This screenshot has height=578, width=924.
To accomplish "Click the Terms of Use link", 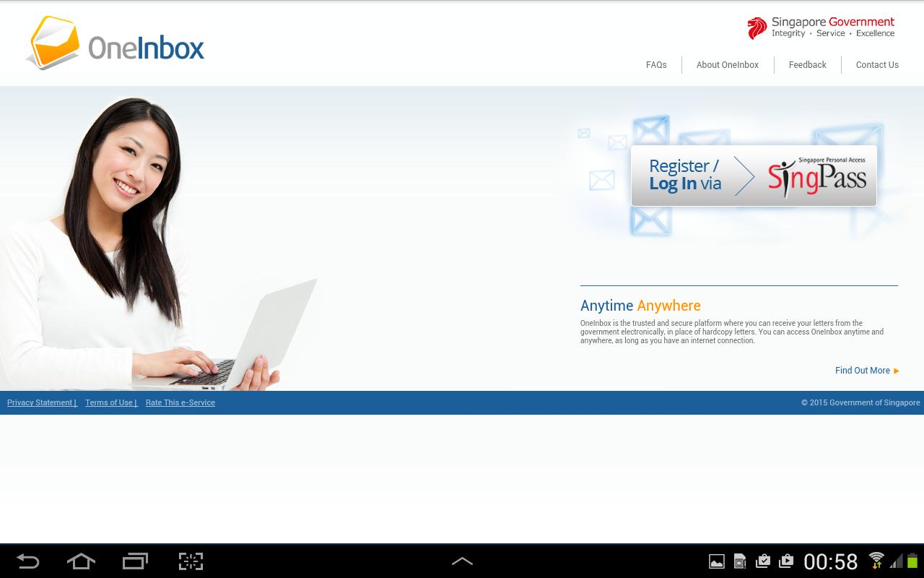I will pos(109,402).
